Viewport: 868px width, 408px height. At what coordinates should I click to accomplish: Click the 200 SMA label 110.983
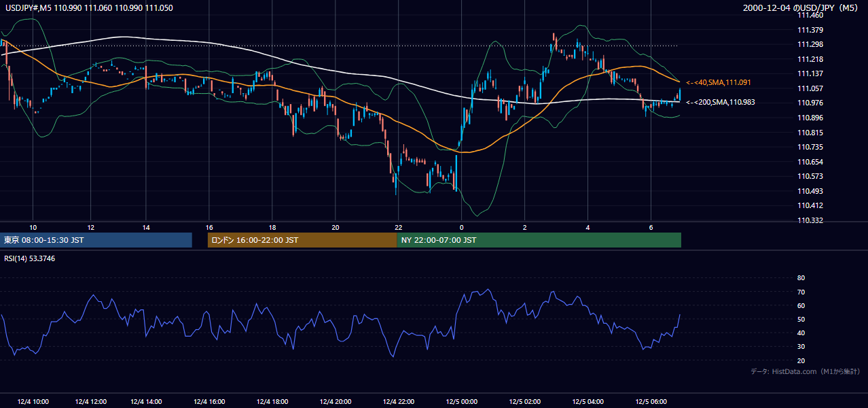point(721,103)
